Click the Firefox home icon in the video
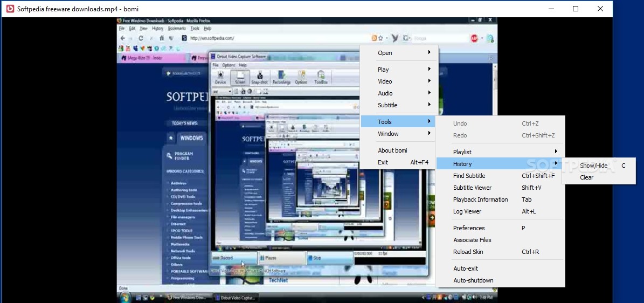Screen dimensions: 644x303 (162, 38)
